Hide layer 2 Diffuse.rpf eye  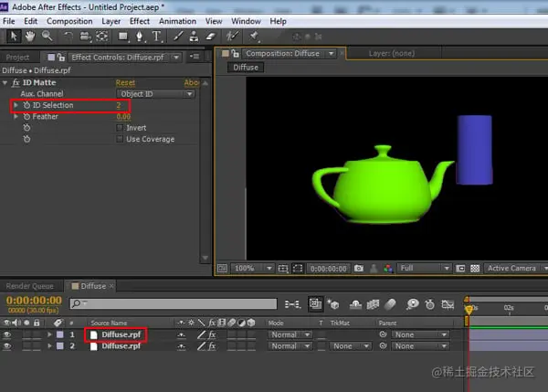6,345
